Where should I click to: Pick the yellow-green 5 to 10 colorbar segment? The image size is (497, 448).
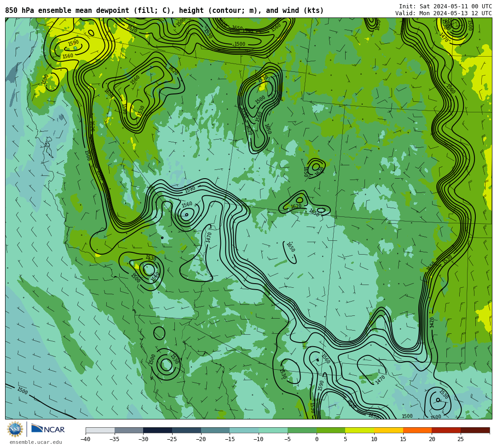[359, 430]
